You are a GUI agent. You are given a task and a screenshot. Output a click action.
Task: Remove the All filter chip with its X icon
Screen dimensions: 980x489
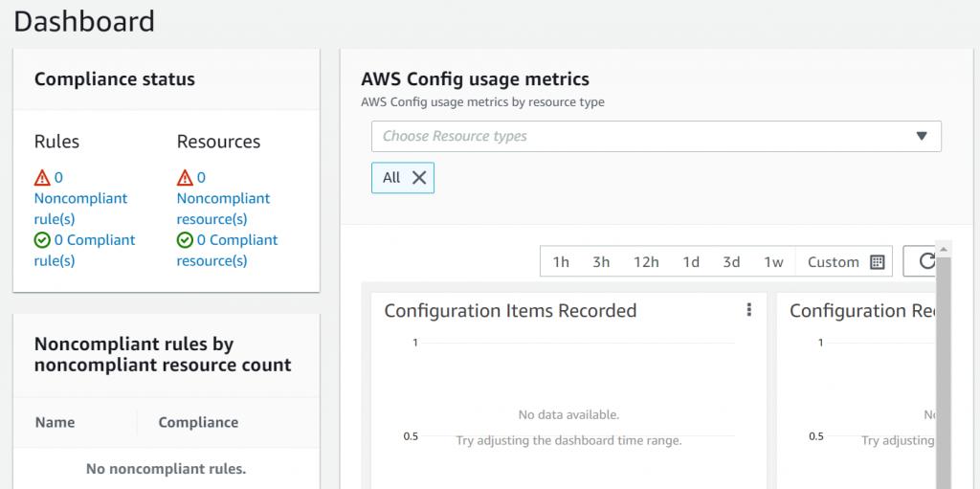tap(419, 178)
